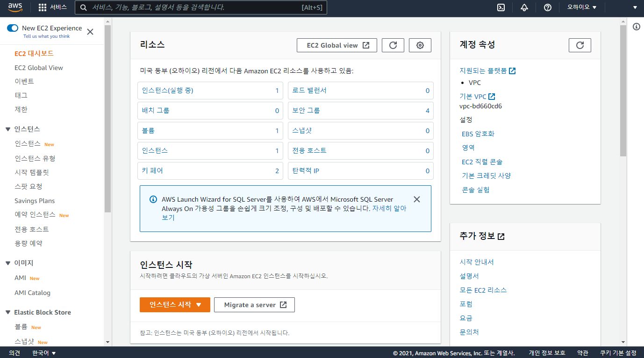Open 인스턴스(실행 중) resource link

[x=168, y=91]
